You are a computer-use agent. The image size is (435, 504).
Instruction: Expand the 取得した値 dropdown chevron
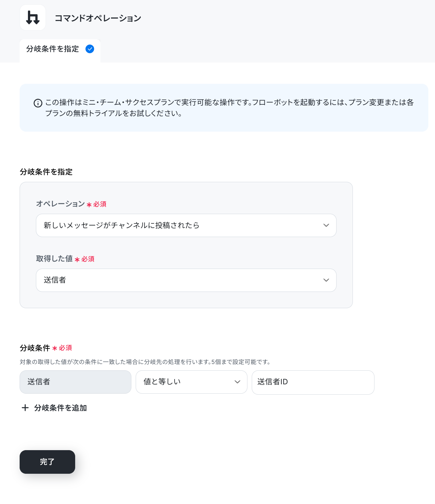326,280
